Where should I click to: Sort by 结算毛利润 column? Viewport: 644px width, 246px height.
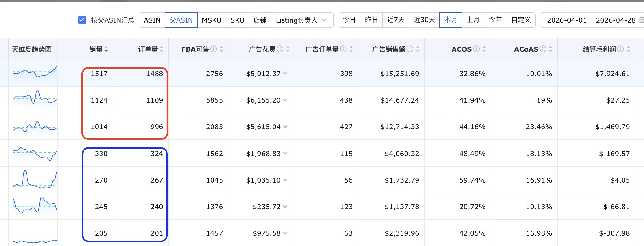pos(628,49)
